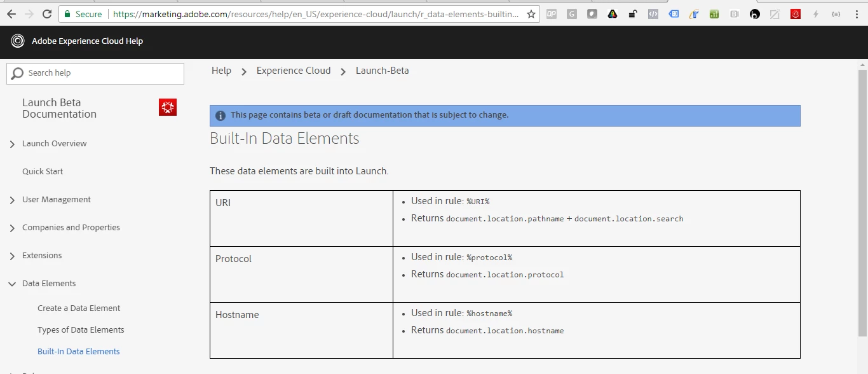Click the browser address bar URL
This screenshot has height=374, width=868.
pyautogui.click(x=316, y=14)
